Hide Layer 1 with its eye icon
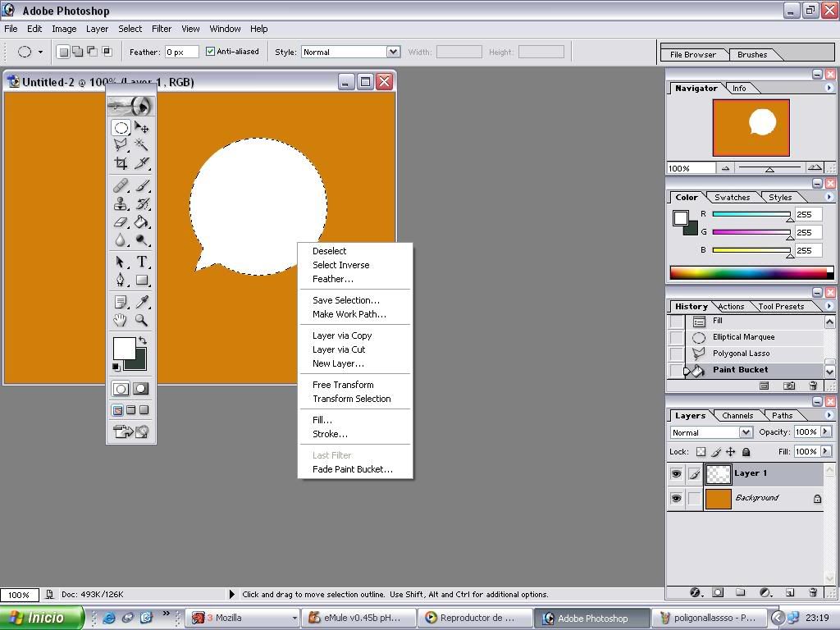This screenshot has width=840, height=630. [x=676, y=474]
